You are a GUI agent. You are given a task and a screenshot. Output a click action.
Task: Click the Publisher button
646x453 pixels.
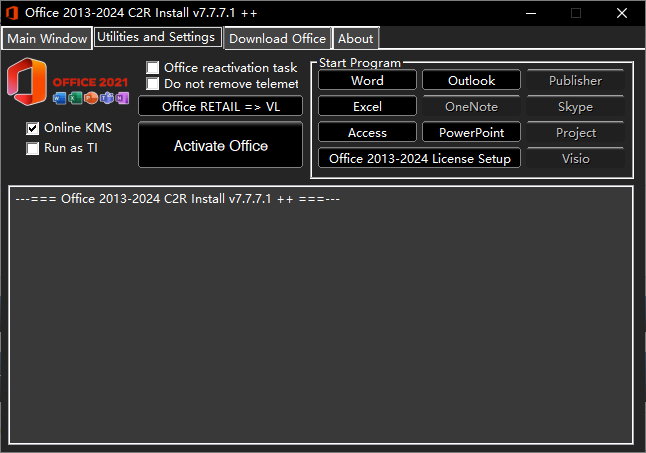pos(576,80)
